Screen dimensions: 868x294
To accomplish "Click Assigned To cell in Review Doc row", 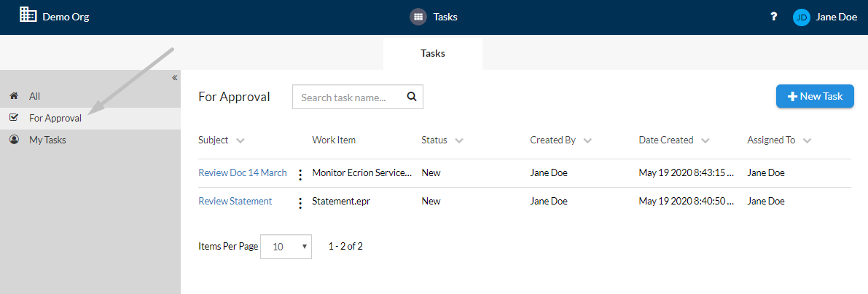I will (765, 172).
